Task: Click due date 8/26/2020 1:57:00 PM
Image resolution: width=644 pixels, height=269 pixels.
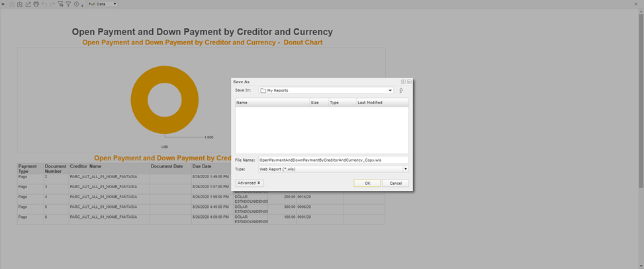Action: 210,186
